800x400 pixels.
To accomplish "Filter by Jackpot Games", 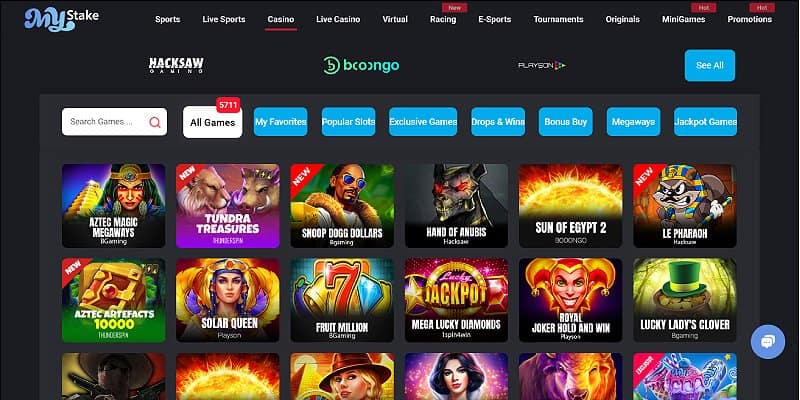I will (x=705, y=122).
